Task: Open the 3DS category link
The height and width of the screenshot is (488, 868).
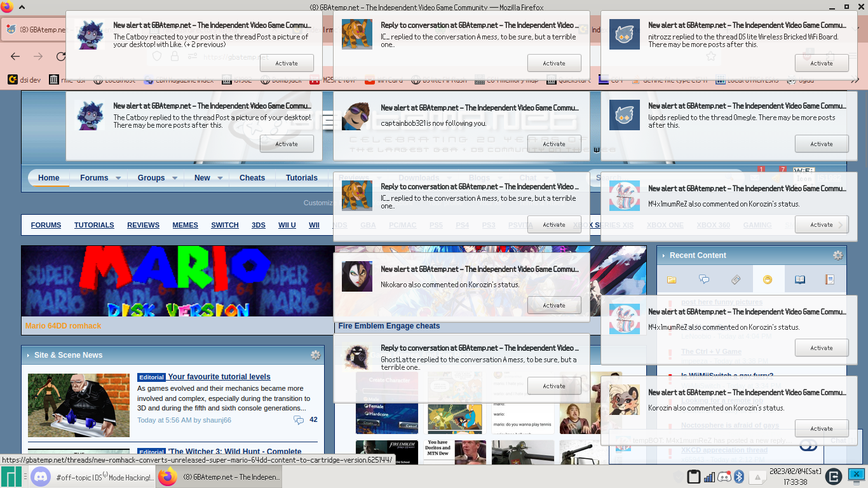Action: click(259, 225)
